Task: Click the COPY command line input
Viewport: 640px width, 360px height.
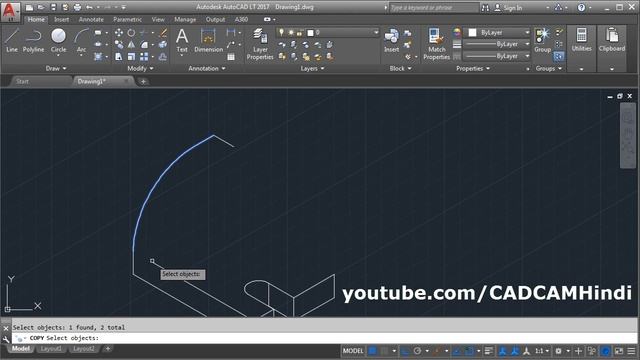Action: pyautogui.click(x=325, y=338)
